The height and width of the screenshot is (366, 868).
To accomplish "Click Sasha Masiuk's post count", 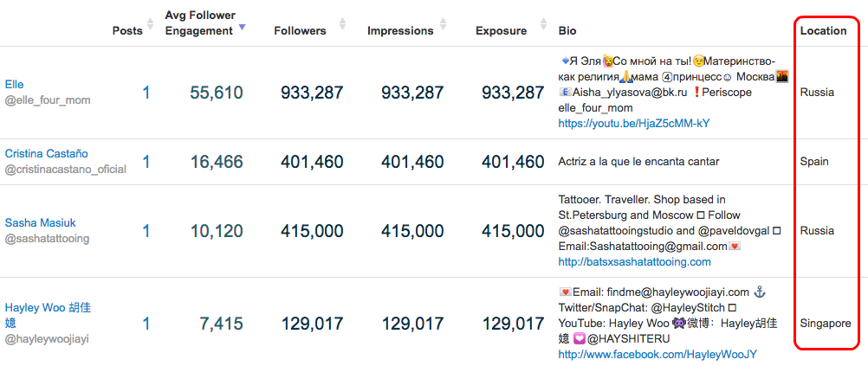I will (x=146, y=230).
